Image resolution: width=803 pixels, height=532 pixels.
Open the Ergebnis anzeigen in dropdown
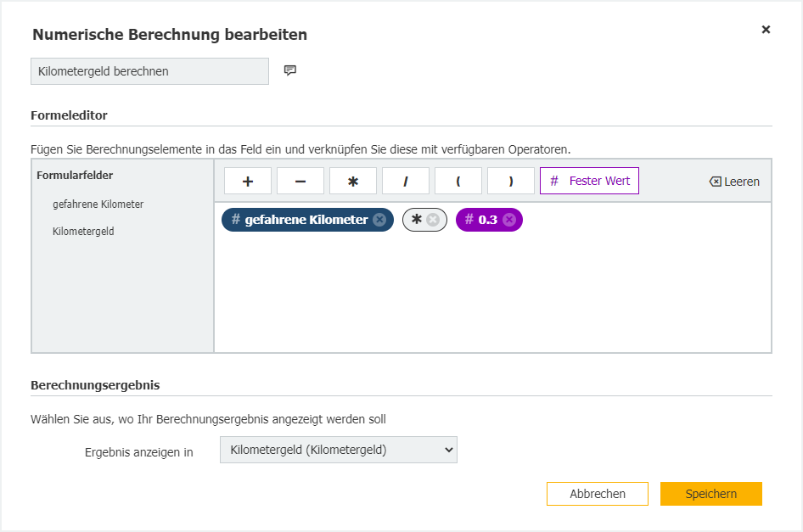click(x=337, y=449)
